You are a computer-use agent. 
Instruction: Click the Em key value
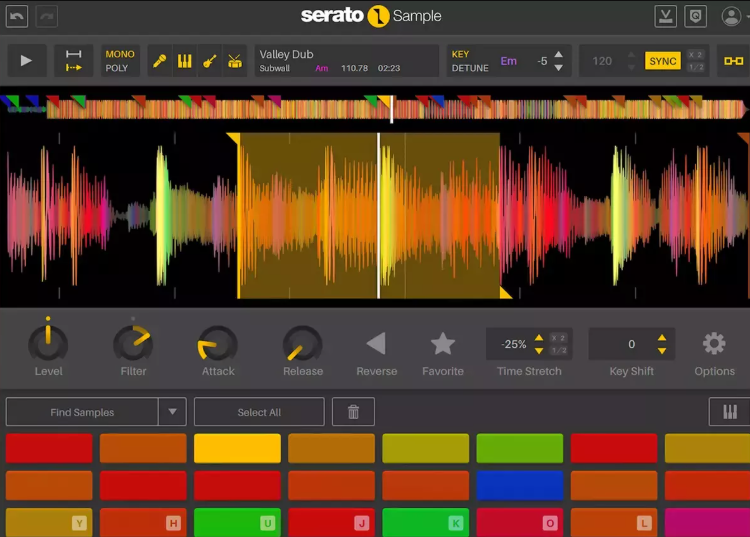click(x=508, y=61)
